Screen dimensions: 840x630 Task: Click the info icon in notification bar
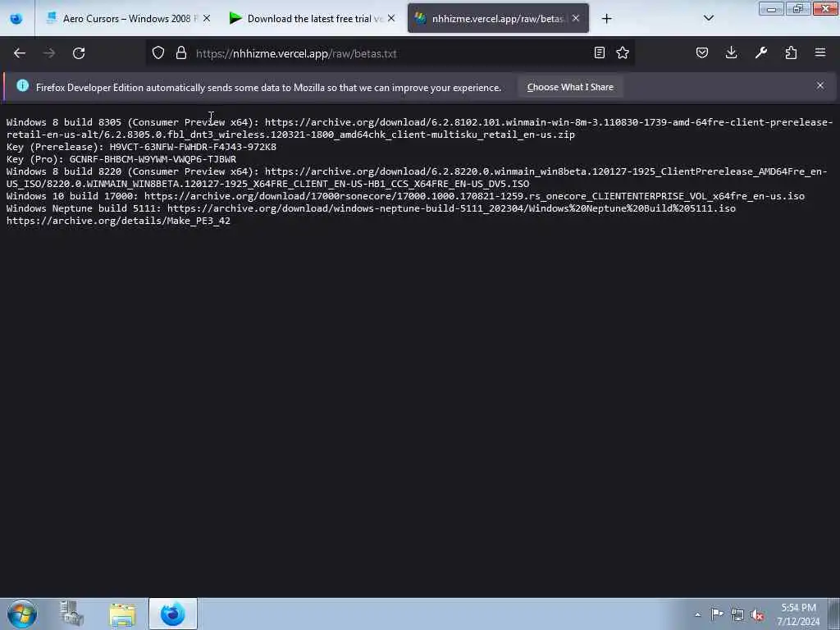pos(22,85)
